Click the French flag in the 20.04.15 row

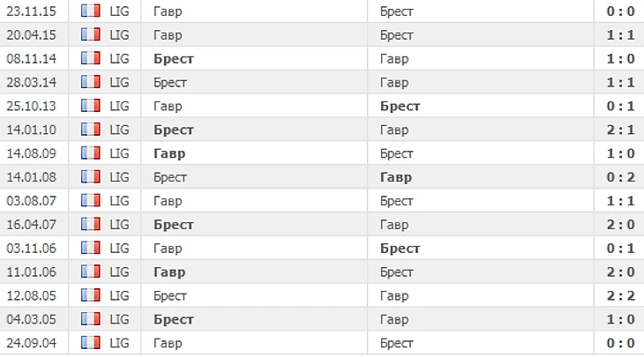click(90, 34)
